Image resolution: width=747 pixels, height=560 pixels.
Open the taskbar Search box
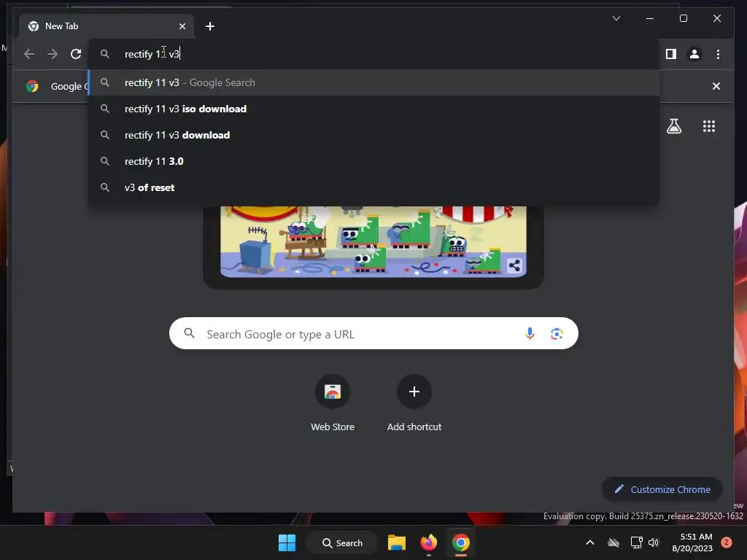341,542
